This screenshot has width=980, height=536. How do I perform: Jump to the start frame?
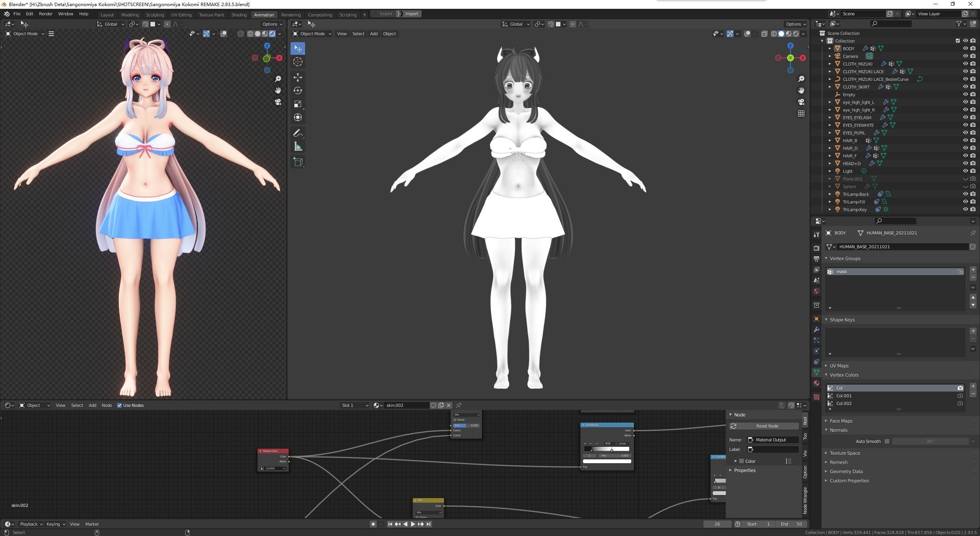pyautogui.click(x=390, y=524)
